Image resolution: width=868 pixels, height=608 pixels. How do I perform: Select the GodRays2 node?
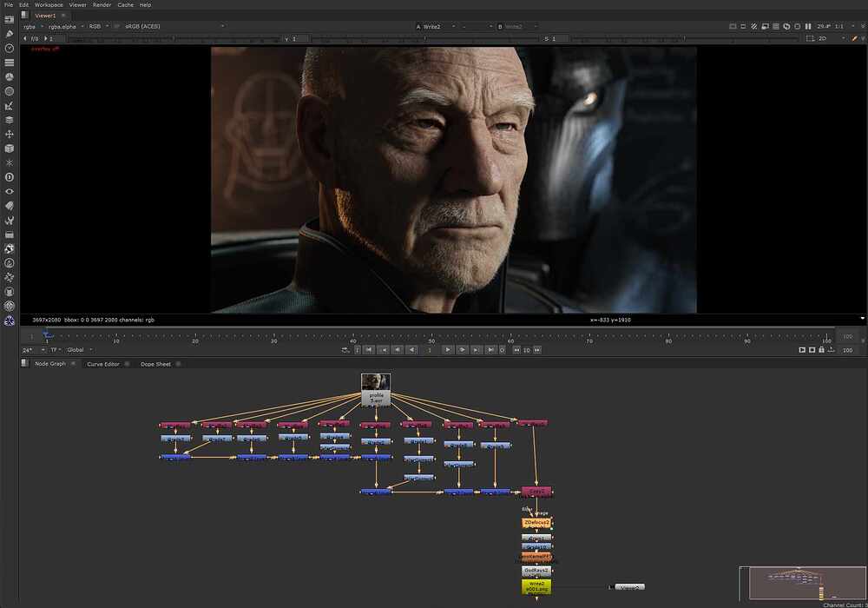[x=536, y=571]
